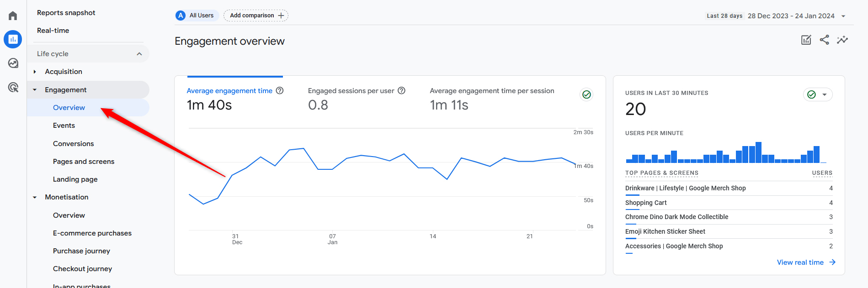The height and width of the screenshot is (288, 868).
Task: Open the Reports icon in left rail
Action: tap(13, 39)
